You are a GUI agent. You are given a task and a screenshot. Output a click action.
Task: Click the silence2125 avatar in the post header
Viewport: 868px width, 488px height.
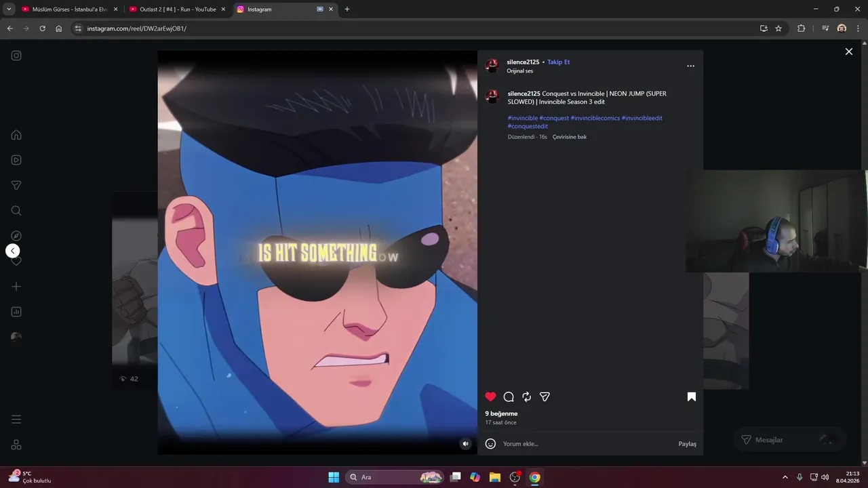click(x=492, y=66)
